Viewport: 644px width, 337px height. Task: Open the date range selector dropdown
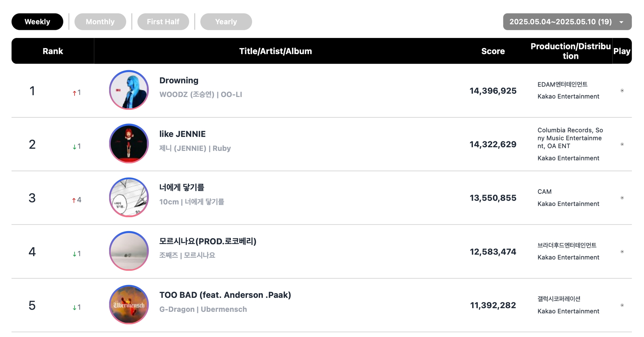(x=567, y=21)
